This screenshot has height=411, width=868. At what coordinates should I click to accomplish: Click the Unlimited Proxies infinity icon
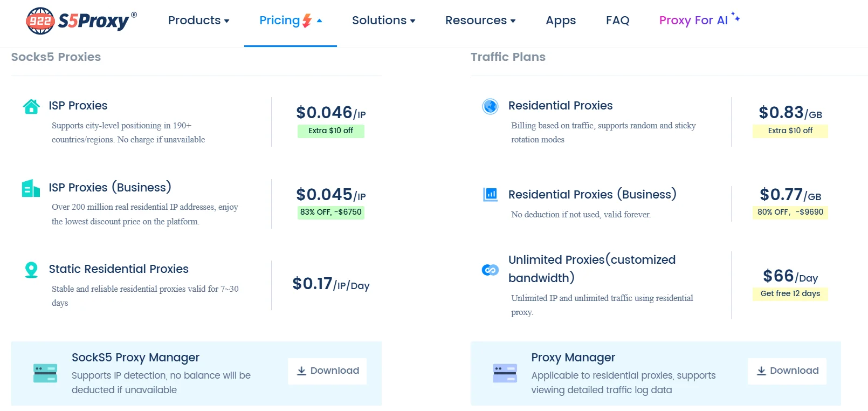pos(490,270)
